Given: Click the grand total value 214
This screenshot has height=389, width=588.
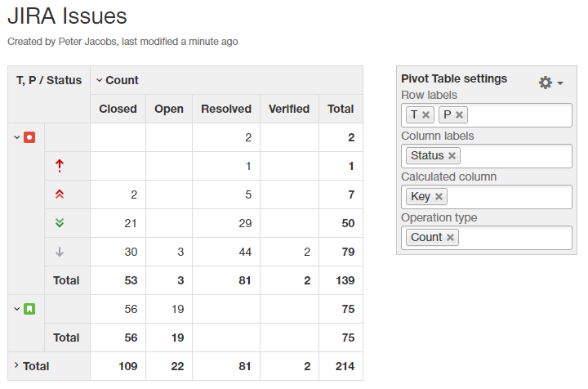Looking at the screenshot, I should 345,366.
